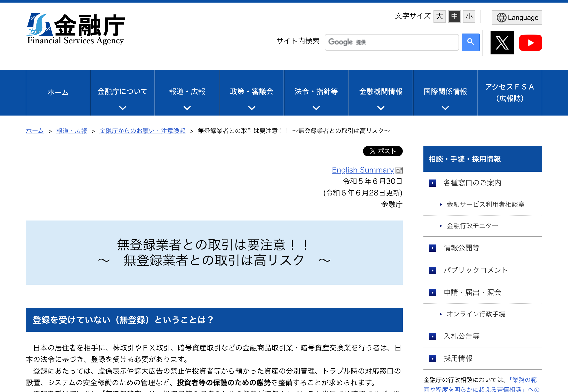Click the globe icon in Language button
The image size is (568, 392).
pos(501,18)
